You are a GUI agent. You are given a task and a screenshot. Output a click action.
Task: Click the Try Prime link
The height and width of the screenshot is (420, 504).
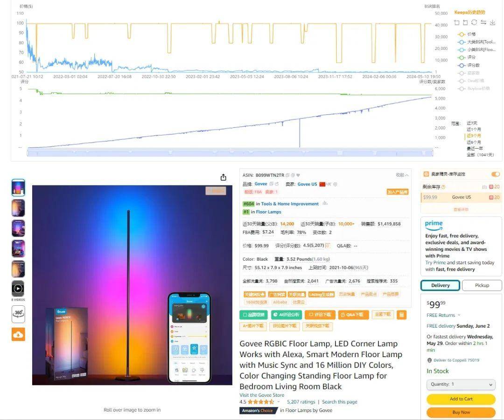tap(435, 262)
